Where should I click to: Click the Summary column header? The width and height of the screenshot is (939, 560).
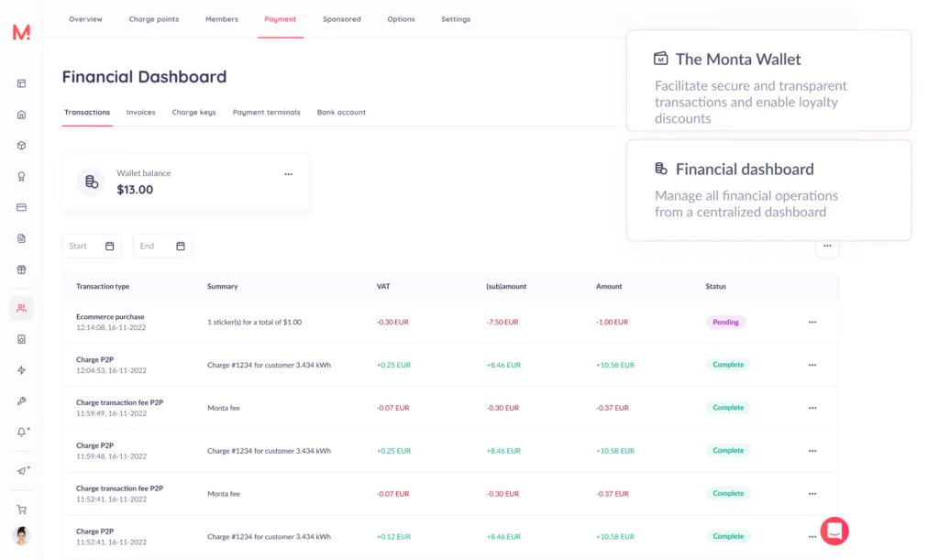pyautogui.click(x=222, y=287)
